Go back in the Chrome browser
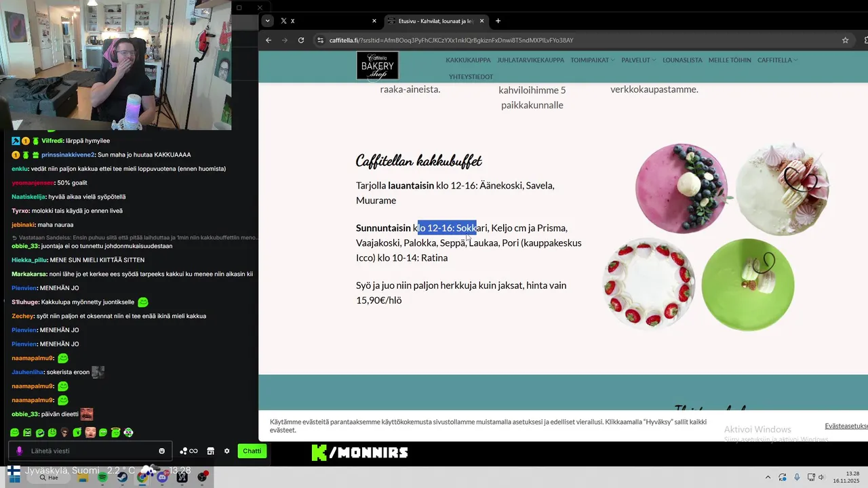868x488 pixels. [269, 40]
